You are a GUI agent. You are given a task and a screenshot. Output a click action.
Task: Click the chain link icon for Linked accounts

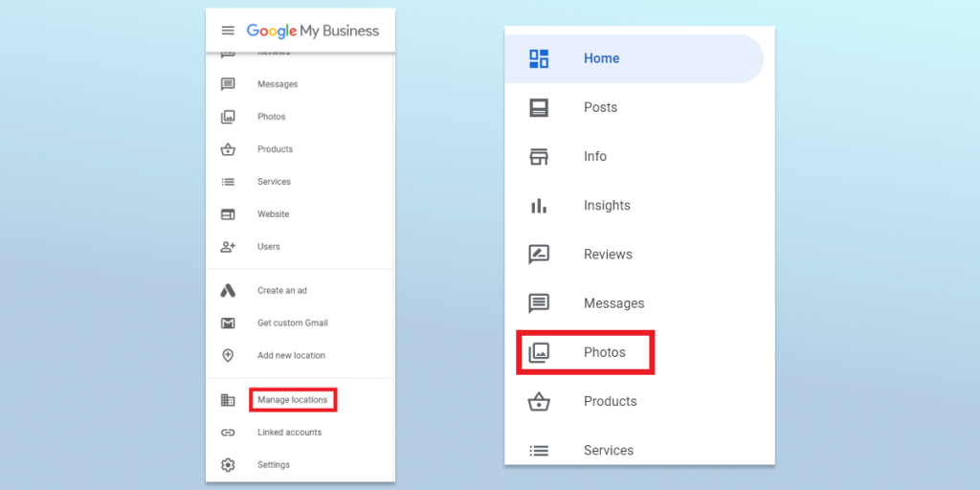pyautogui.click(x=228, y=433)
